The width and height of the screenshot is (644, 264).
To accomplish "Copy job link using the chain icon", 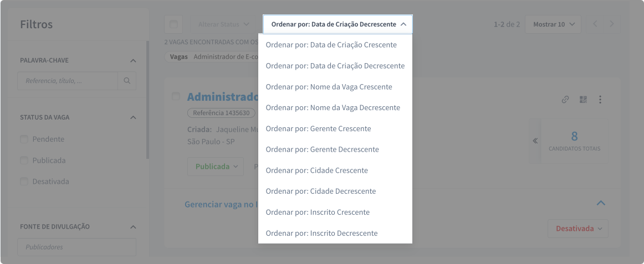I will pos(565,100).
